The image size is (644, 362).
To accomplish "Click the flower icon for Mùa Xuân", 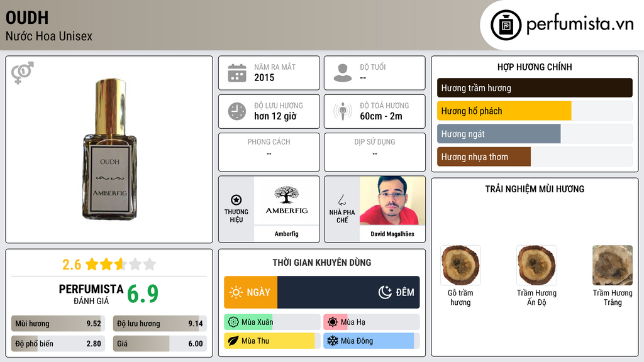I will point(233,322).
